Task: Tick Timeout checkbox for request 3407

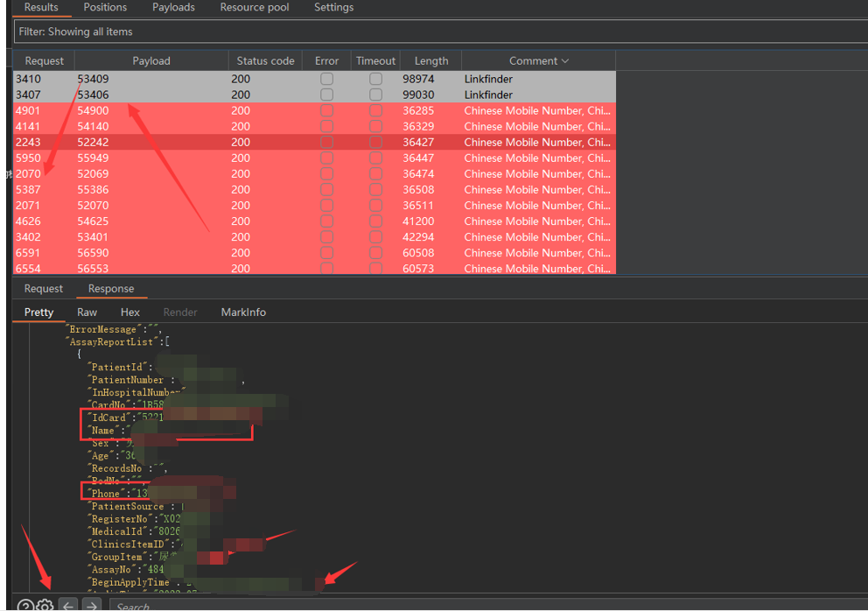Action: coord(375,95)
